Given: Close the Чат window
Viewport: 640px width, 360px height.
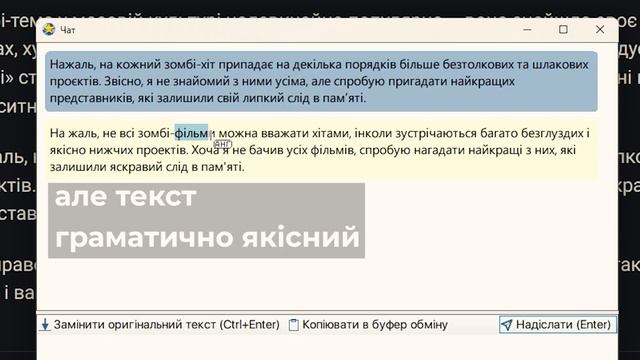Looking at the screenshot, I should coord(600,29).
